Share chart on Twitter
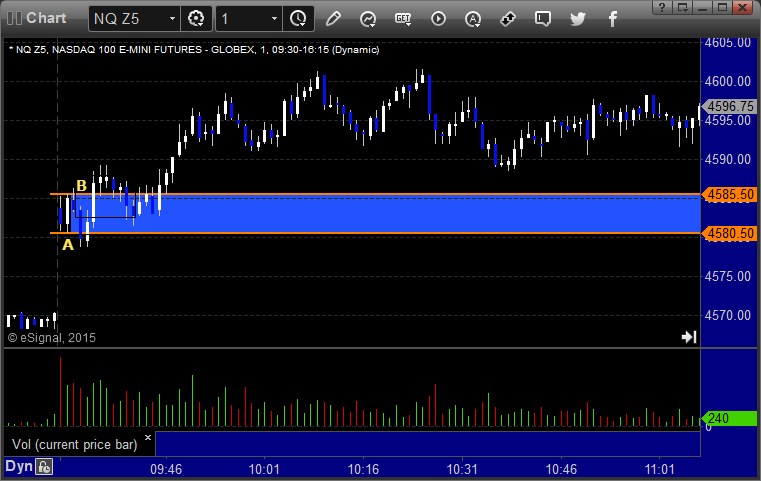This screenshot has width=761, height=481. point(578,19)
